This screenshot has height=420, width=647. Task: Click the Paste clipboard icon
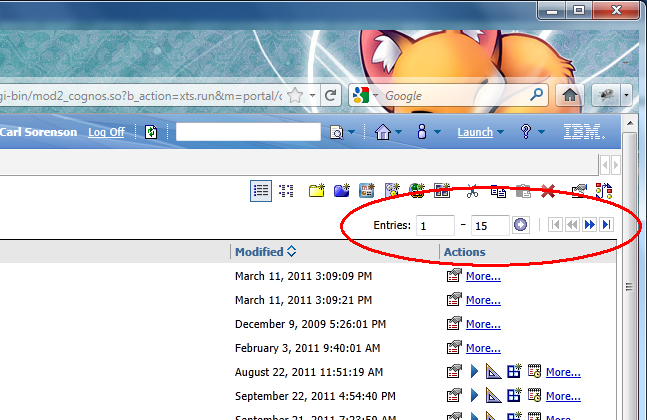pyautogui.click(x=523, y=191)
